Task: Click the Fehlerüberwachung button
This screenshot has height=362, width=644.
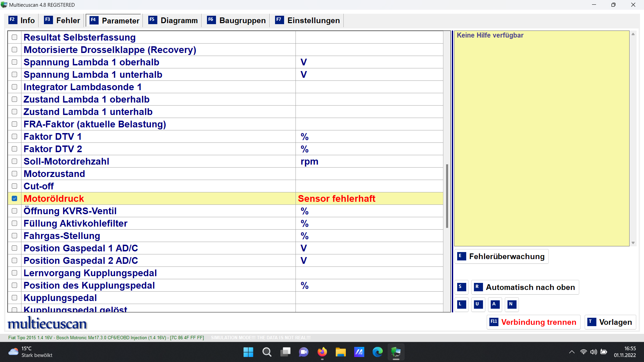Action: click(x=502, y=256)
